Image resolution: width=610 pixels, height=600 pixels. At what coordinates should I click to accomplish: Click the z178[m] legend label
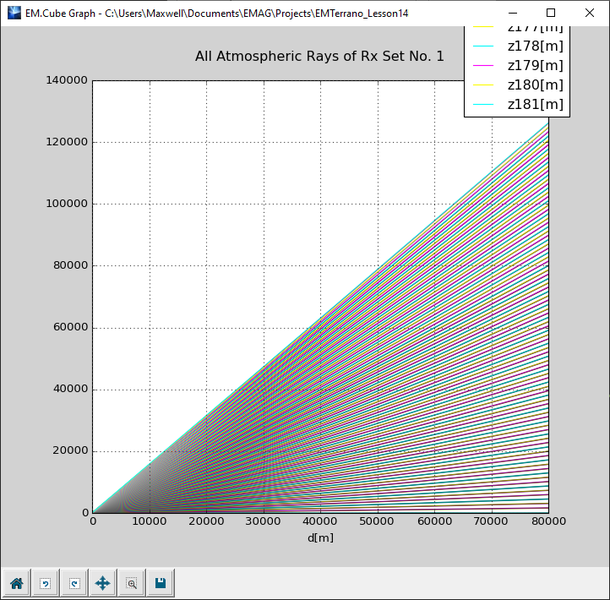pos(535,47)
